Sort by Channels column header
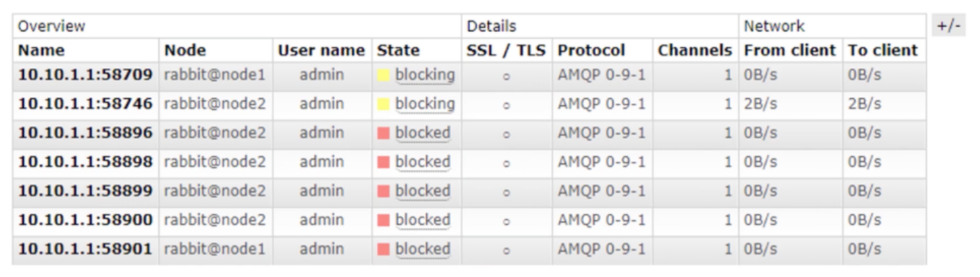 pyautogui.click(x=694, y=50)
